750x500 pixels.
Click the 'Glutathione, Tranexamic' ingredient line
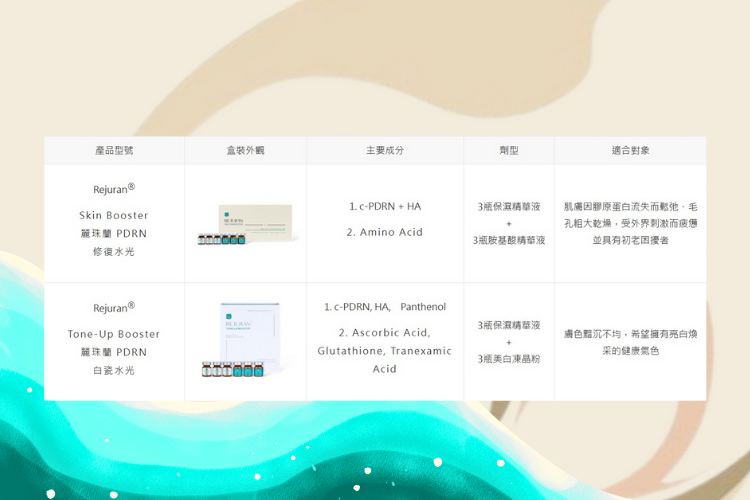[x=385, y=351]
